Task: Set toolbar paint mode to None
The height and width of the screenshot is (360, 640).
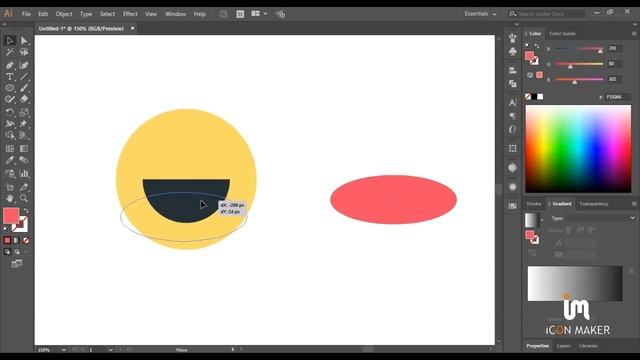Action: 26,240
